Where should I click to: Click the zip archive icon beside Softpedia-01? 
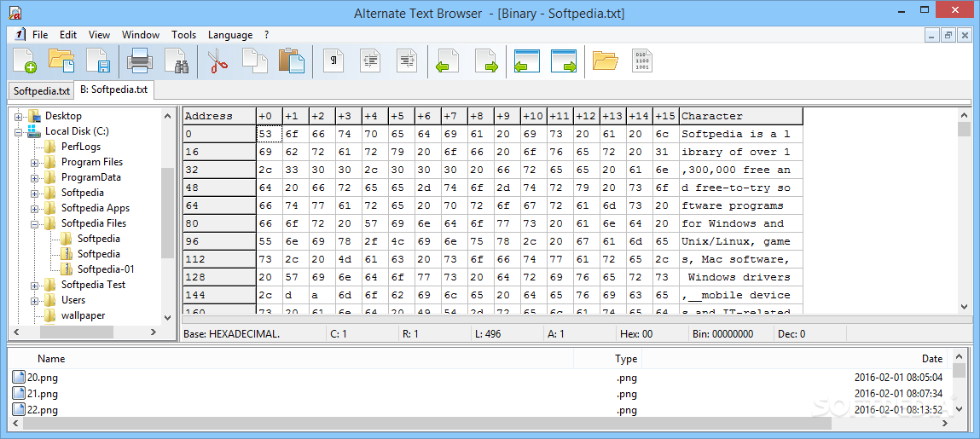coord(67,269)
